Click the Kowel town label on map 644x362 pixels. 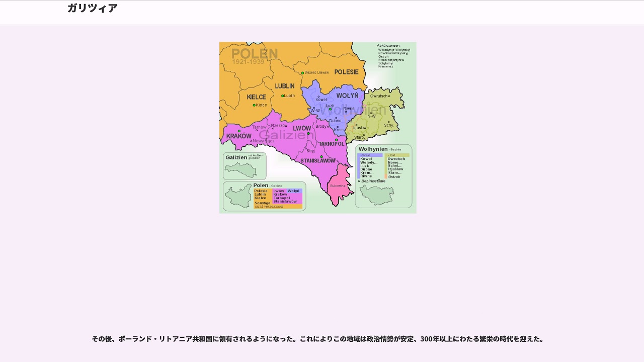coord(321,100)
